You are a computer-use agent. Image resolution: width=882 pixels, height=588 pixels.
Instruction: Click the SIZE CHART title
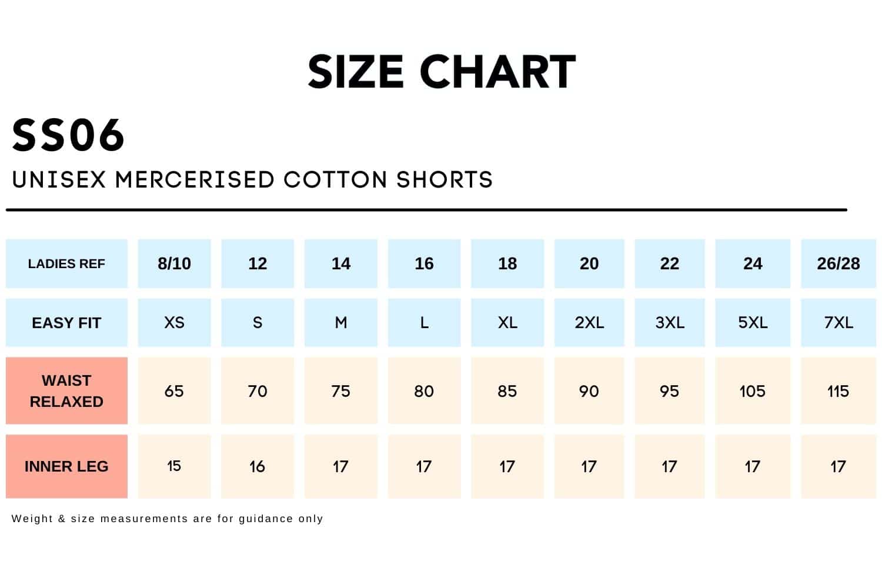441,72
